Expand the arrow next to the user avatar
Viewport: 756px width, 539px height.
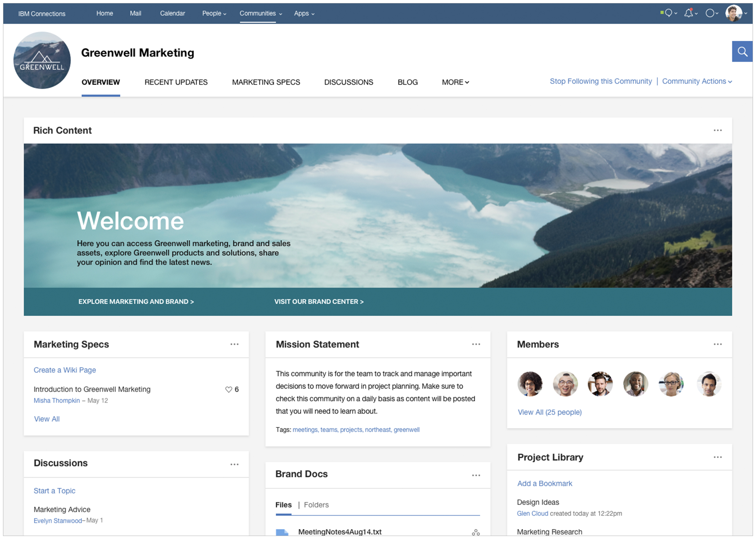746,13
